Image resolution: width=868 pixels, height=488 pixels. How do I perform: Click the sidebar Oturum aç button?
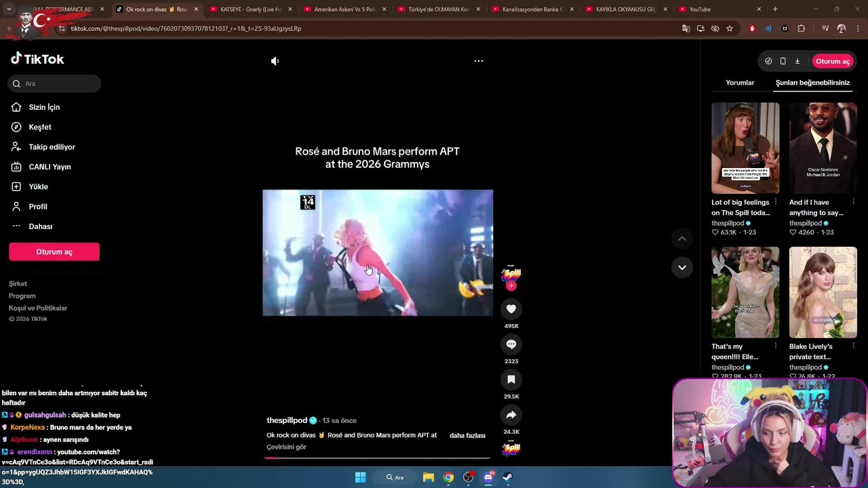[x=54, y=251]
